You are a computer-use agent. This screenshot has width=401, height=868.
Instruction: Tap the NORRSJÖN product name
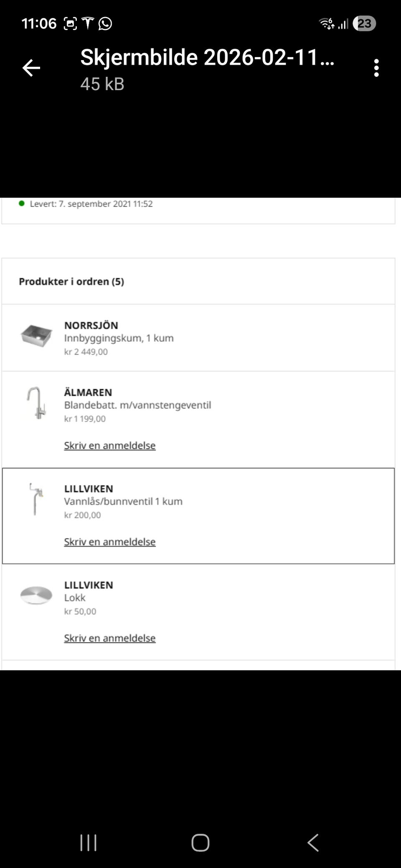(x=91, y=325)
